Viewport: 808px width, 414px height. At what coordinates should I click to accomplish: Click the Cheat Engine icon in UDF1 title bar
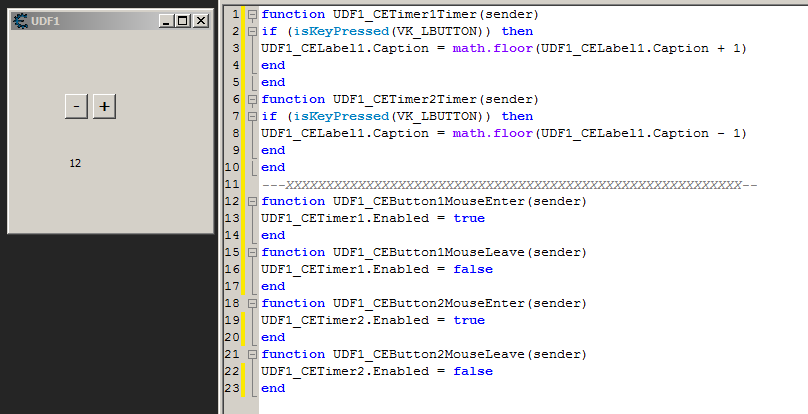(21, 21)
